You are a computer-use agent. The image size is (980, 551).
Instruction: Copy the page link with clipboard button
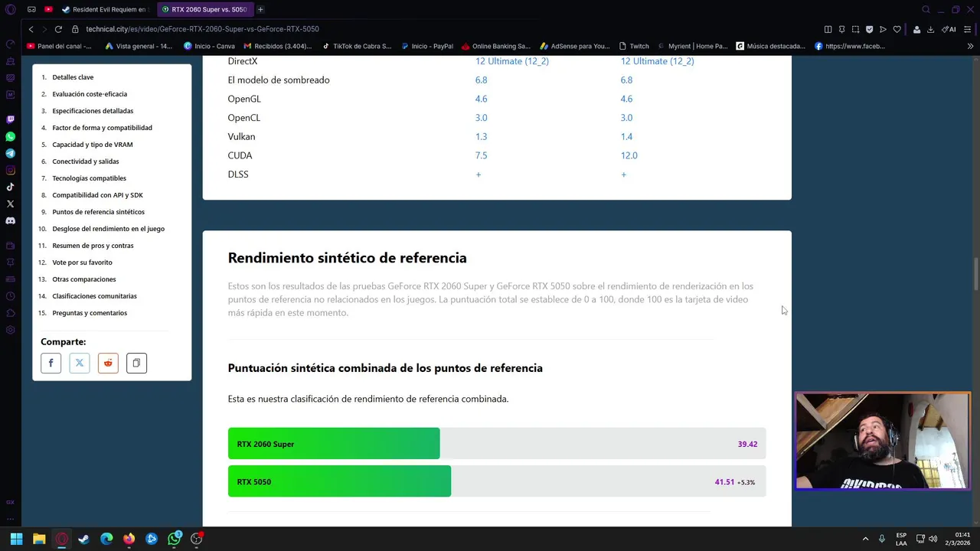136,363
